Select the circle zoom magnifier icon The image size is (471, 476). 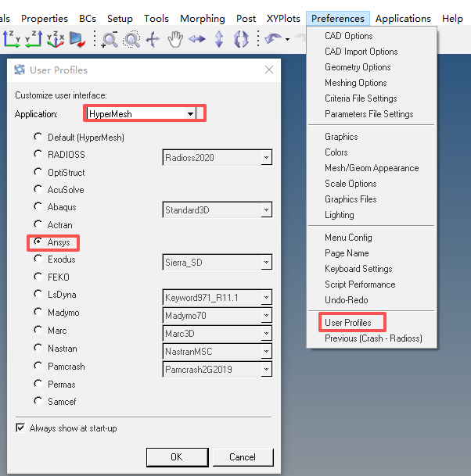131,39
